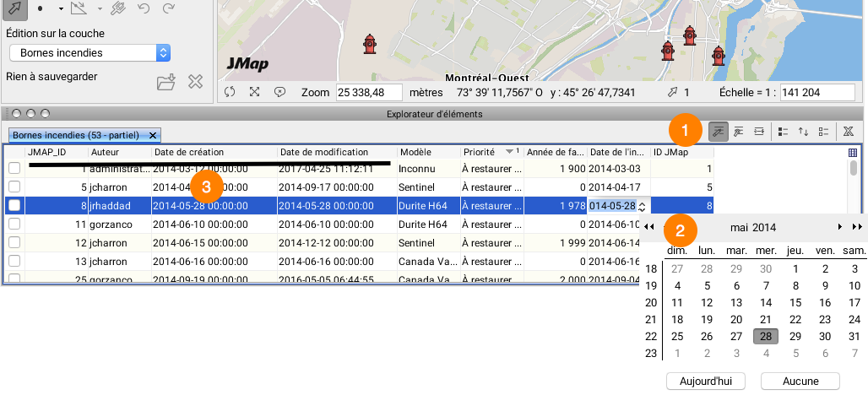Viewport: 868px width, 395px height.
Task: Export table with the Excel icon
Action: click(848, 131)
